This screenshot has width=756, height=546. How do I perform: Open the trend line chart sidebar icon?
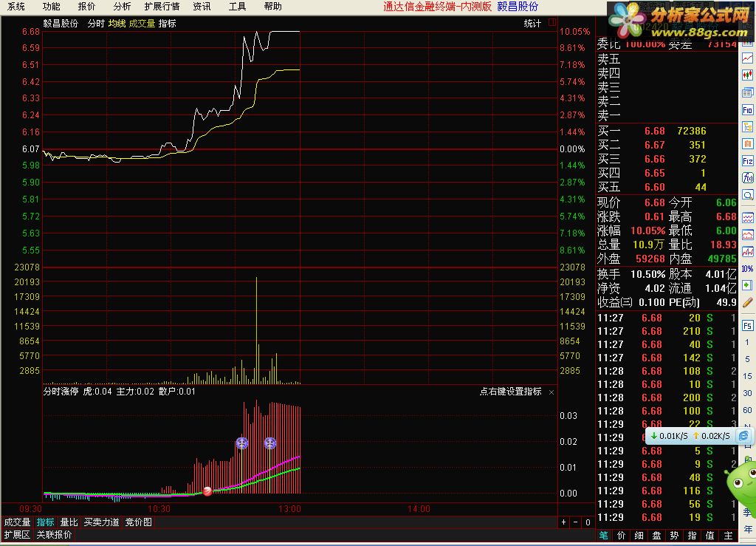(x=747, y=58)
